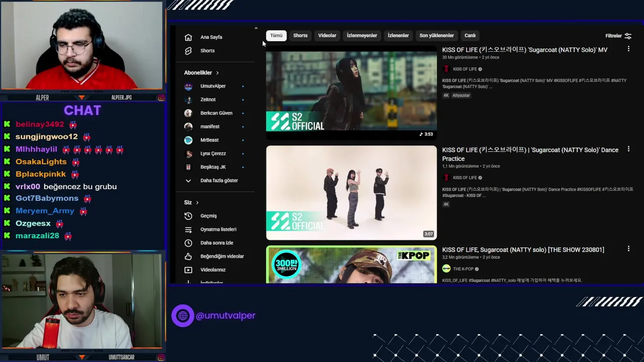Image resolution: width=644 pixels, height=362 pixels.
Task: Click chat user Ozgeesx
Action: [x=33, y=223]
